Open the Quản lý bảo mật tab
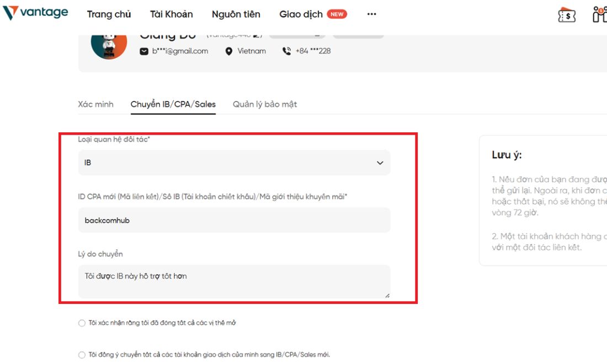607x364 pixels. coord(265,104)
